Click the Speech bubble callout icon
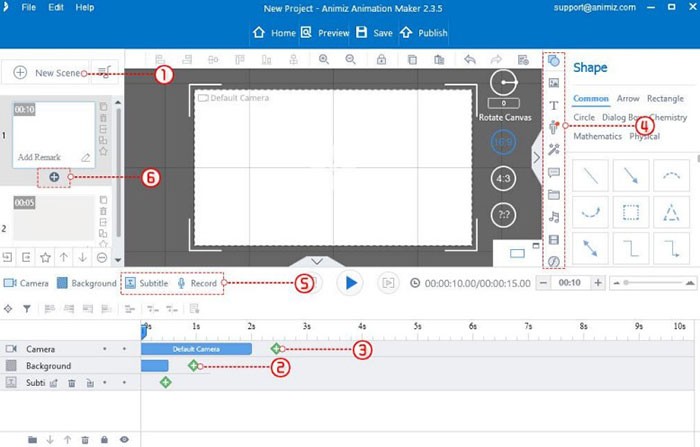This screenshot has height=447, width=700. coord(553,172)
